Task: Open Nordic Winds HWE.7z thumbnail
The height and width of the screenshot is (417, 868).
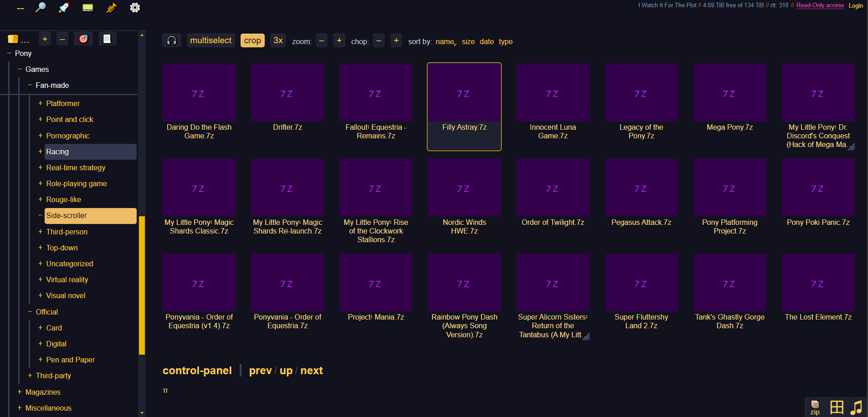Action: (464, 188)
